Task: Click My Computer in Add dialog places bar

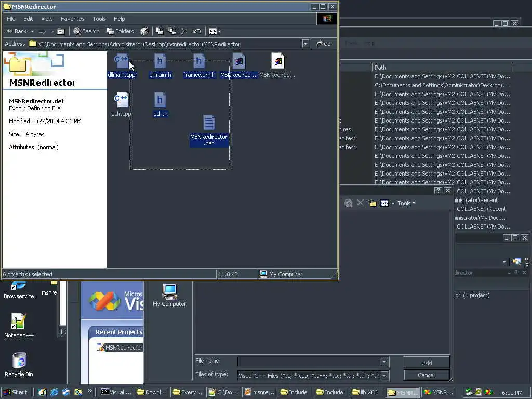Action: coord(169,295)
